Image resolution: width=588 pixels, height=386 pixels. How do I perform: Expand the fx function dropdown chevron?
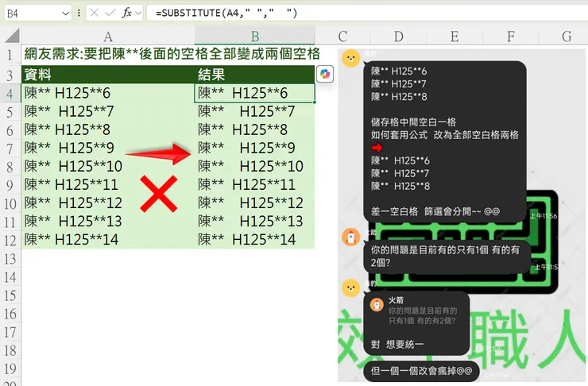[138, 14]
